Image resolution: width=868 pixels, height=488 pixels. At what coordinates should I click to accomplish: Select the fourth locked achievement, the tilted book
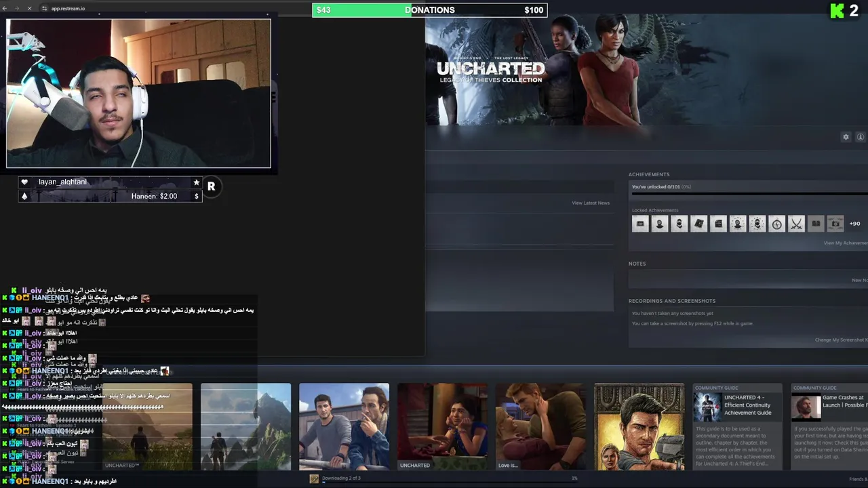tap(698, 224)
